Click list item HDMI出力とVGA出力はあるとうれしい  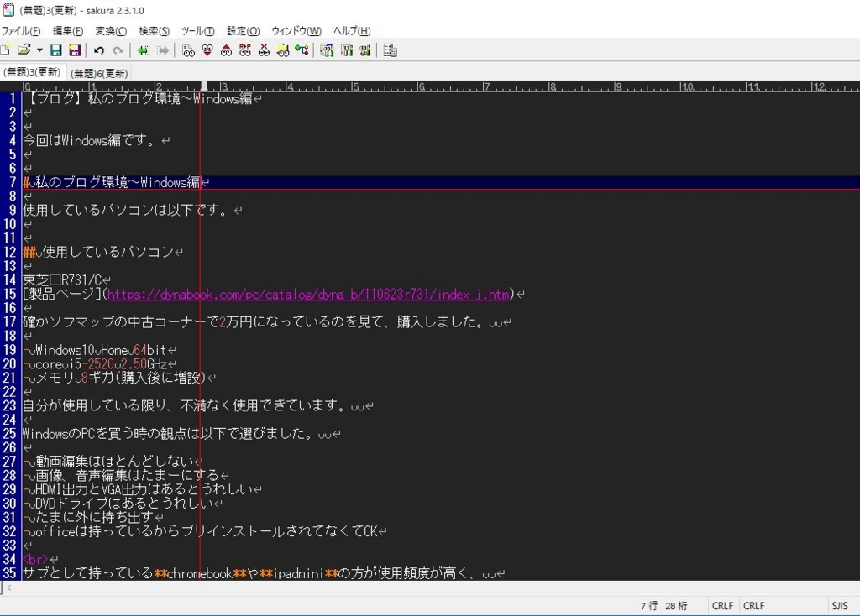click(x=139, y=489)
